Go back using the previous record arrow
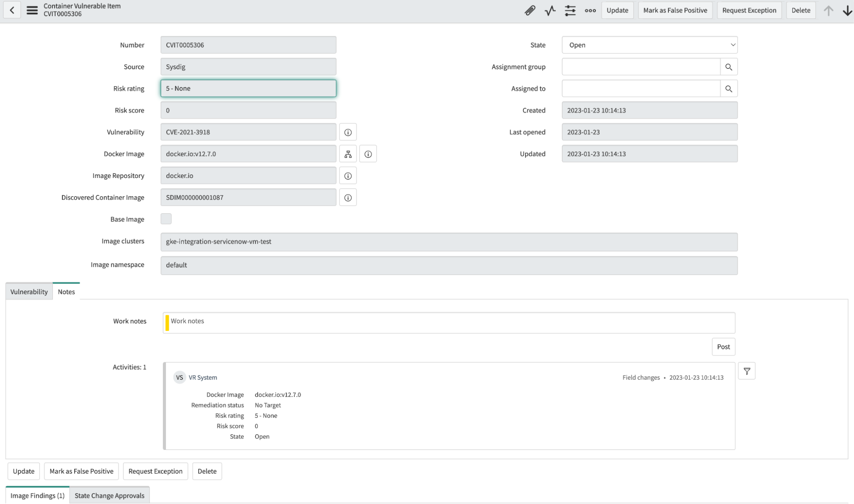 click(x=12, y=10)
